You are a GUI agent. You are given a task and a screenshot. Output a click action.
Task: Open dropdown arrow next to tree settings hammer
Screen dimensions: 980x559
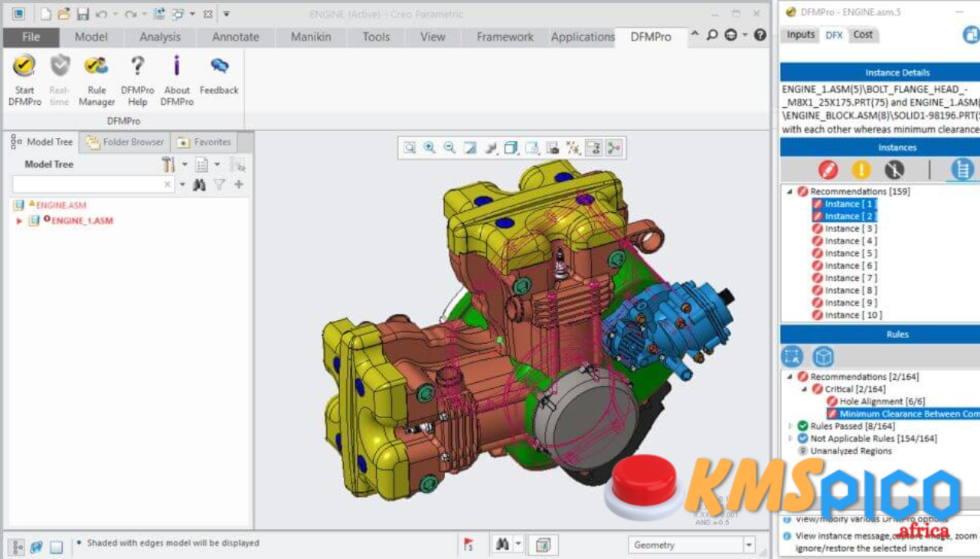coord(185,165)
